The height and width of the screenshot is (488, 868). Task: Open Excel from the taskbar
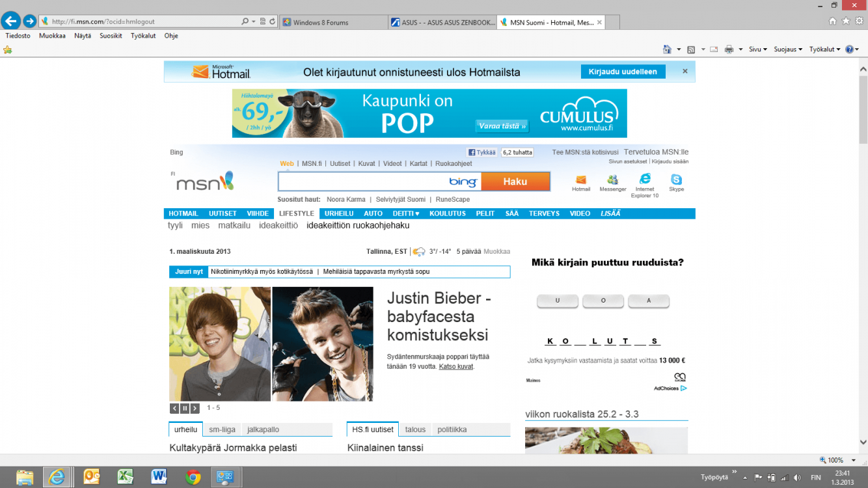(126, 477)
